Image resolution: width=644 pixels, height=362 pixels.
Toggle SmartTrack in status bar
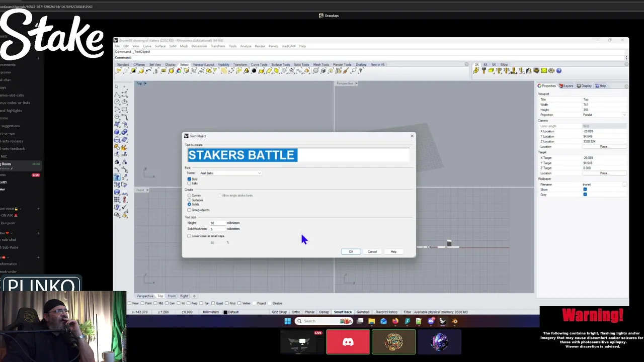pos(343,312)
